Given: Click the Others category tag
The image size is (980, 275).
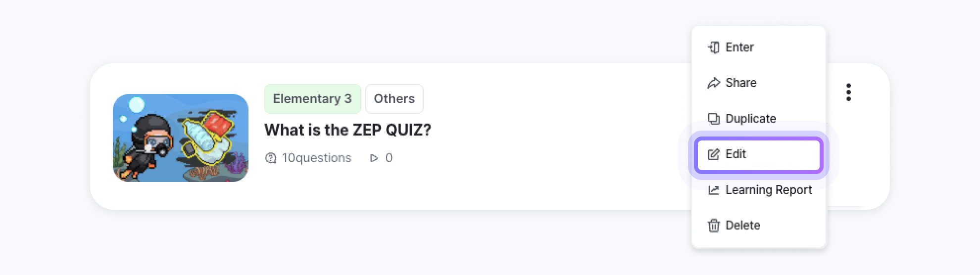Looking at the screenshot, I should click(x=394, y=98).
